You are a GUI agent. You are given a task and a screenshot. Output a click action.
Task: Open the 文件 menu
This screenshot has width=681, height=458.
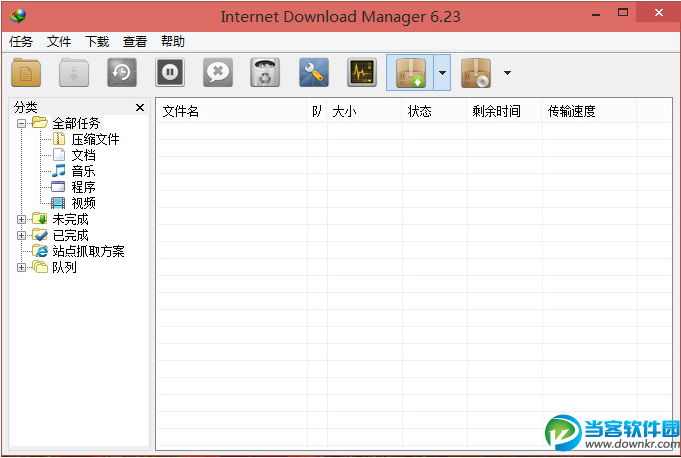[x=59, y=42]
